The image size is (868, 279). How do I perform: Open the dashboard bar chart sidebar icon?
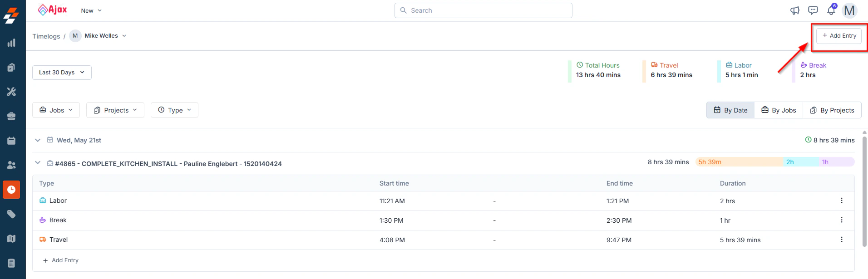[x=11, y=43]
